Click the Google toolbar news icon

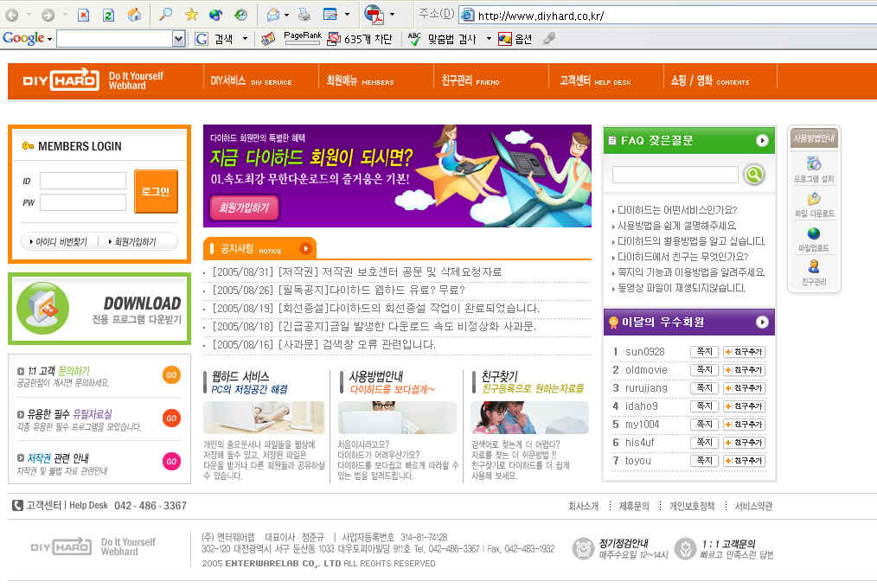268,39
